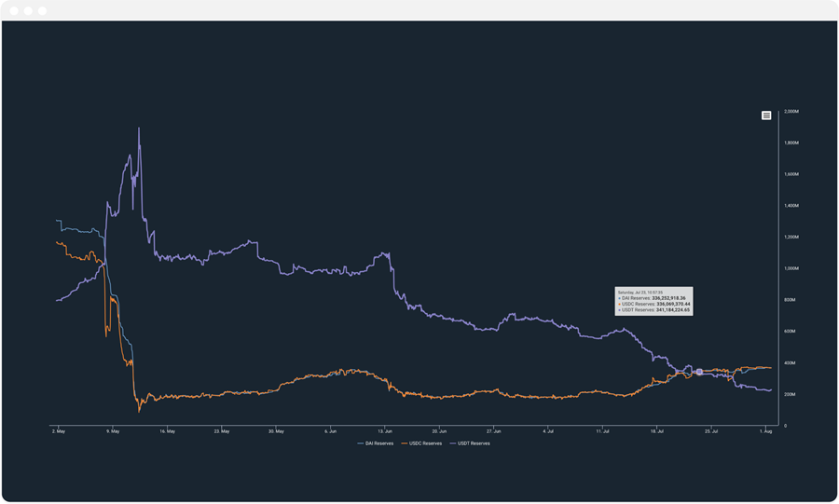
Task: Select the '16. May' x-axis label
Action: point(168,431)
